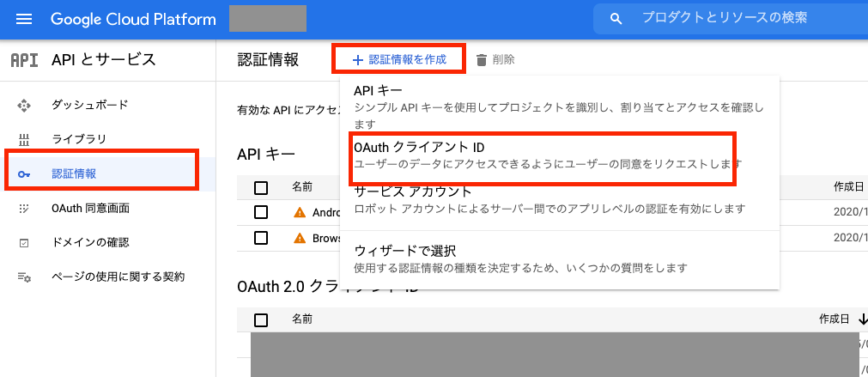Click the Google Cloud Platform logo text
The width and height of the screenshot is (868, 377).
[x=133, y=20]
